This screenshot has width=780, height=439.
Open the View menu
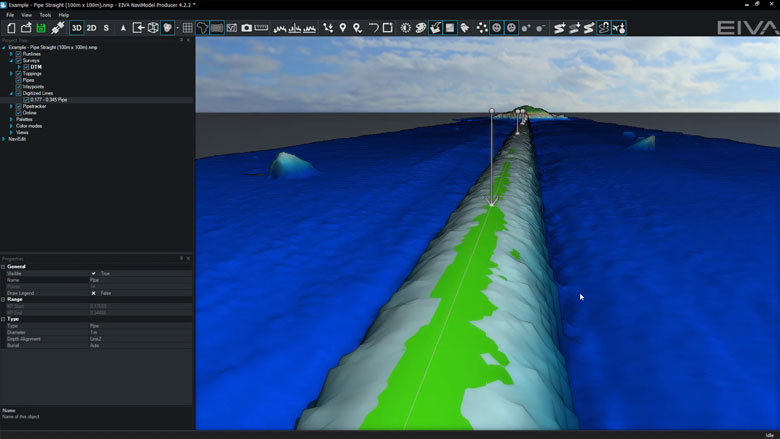point(26,15)
